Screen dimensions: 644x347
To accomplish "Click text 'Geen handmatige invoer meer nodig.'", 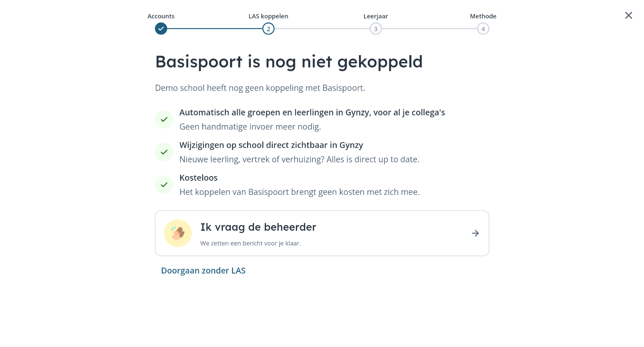I will tap(250, 127).
